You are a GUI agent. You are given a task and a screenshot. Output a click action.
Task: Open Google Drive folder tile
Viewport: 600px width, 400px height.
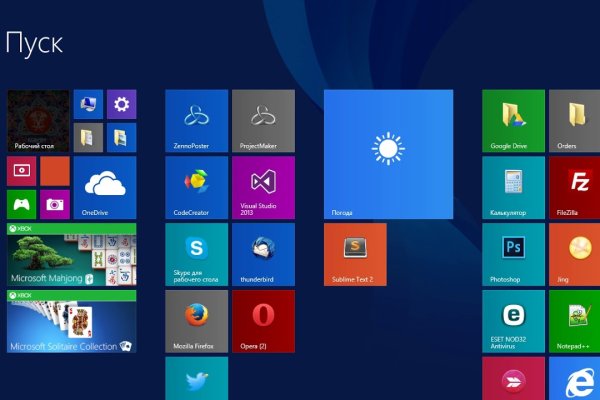(513, 121)
